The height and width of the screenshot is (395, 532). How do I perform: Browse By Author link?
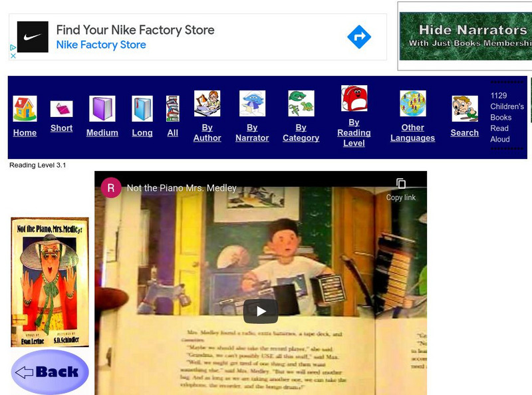(207, 133)
